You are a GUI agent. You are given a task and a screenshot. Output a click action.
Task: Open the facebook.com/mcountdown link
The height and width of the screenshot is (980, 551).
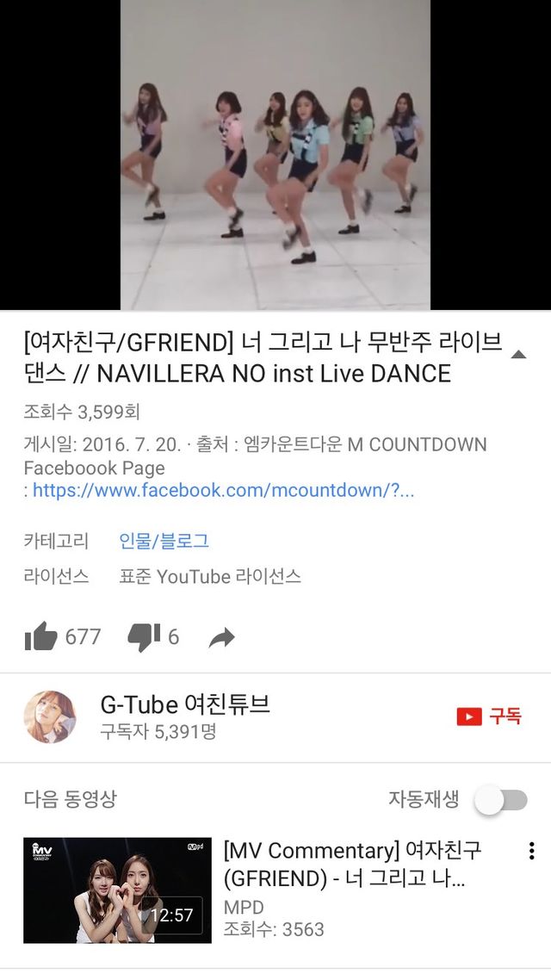click(223, 490)
